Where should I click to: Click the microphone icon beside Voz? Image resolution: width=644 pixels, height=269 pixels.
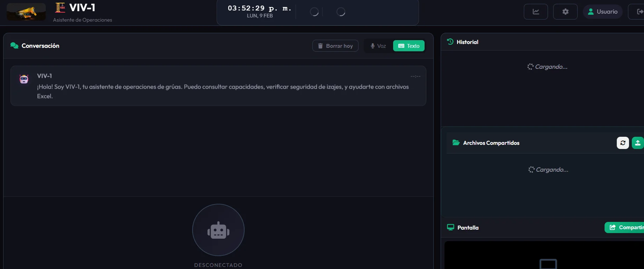(x=373, y=46)
